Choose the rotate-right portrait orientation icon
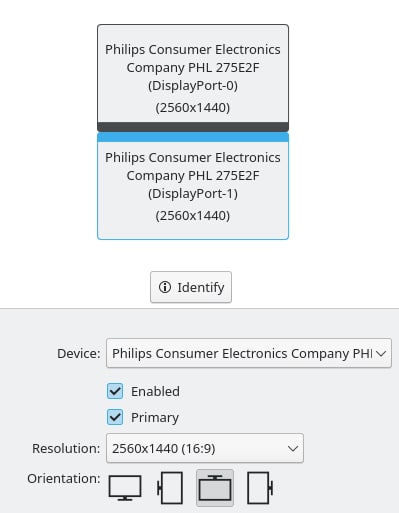 [260, 488]
